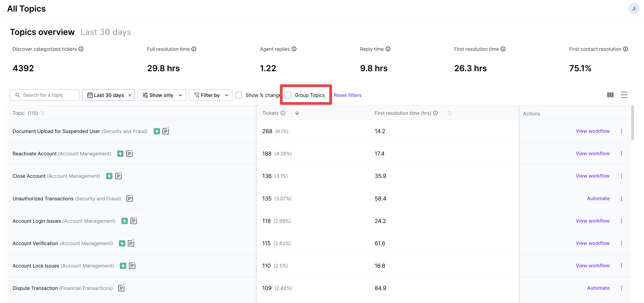Switch to column layout view icon

point(610,95)
